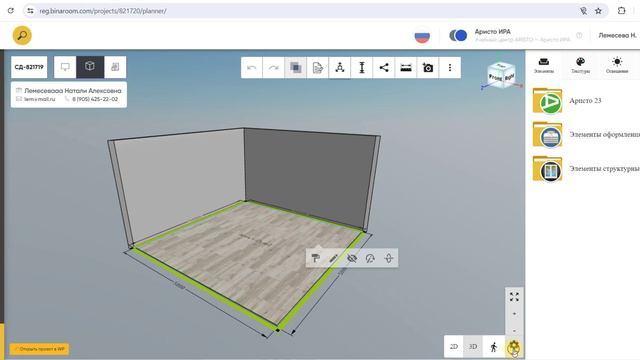This screenshot has width=640, height=360.
Task: Select the triangle nodes measurement tool
Action: click(340, 68)
